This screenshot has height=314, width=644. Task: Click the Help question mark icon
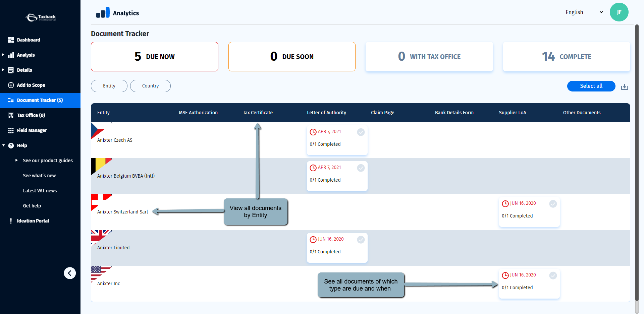tap(11, 145)
